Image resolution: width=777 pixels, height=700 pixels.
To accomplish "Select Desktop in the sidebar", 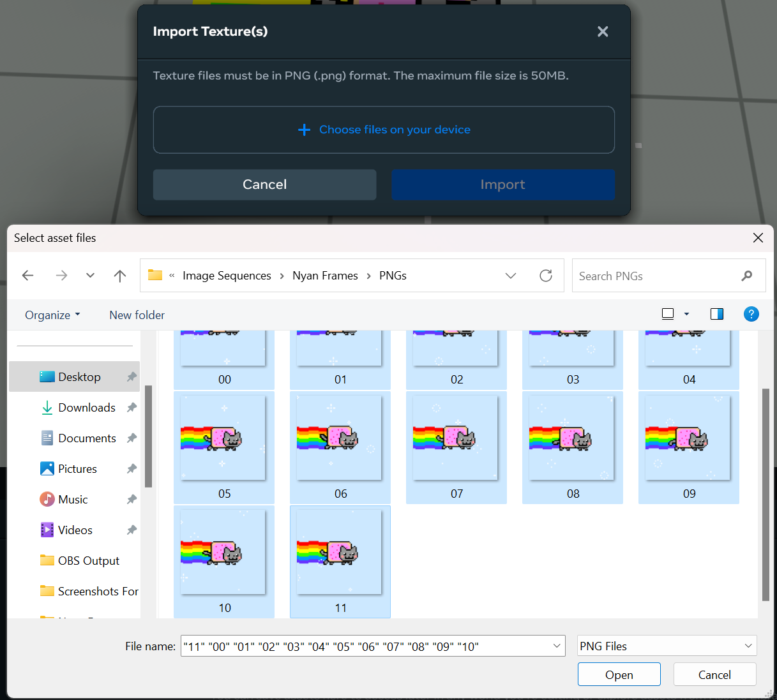I will (74, 376).
